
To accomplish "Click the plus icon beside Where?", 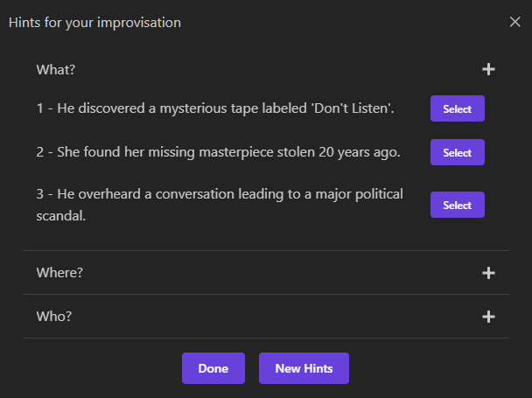I will click(x=488, y=273).
